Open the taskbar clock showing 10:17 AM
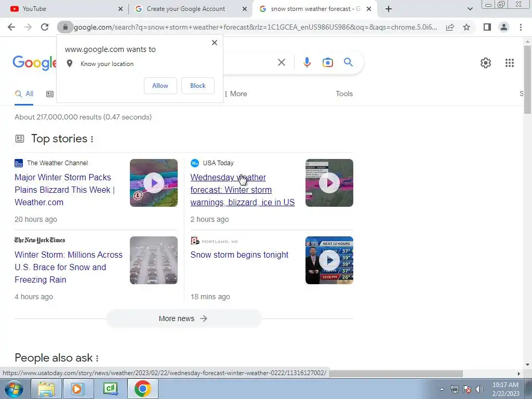Viewport: 532px width, 399px height. pos(506,389)
